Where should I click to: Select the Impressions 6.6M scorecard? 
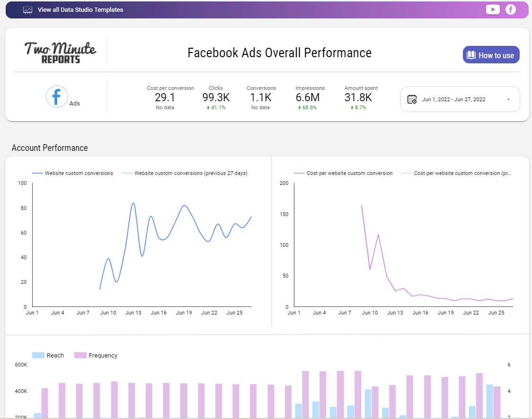pos(310,97)
